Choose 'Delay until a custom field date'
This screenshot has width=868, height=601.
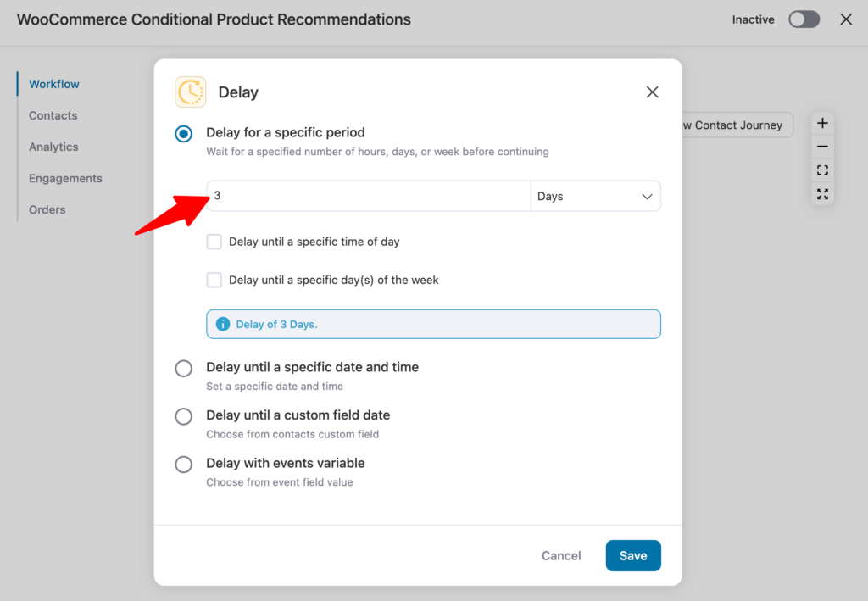coord(183,416)
